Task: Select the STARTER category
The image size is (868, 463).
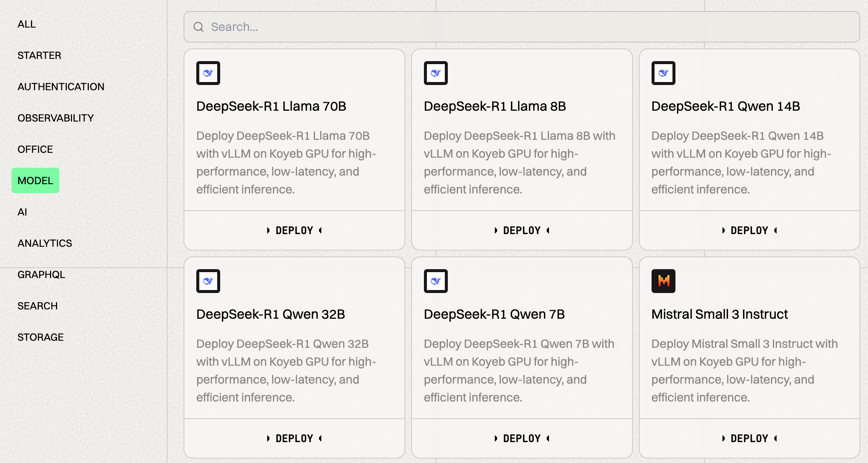Action: coord(39,56)
